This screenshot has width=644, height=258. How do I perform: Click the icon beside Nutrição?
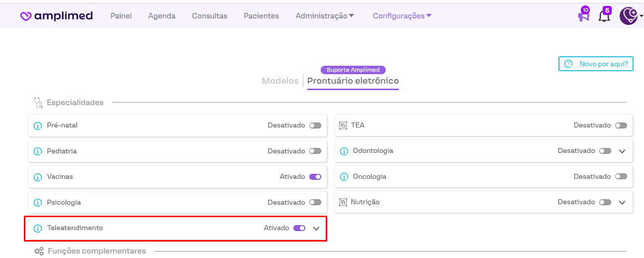[x=343, y=202]
